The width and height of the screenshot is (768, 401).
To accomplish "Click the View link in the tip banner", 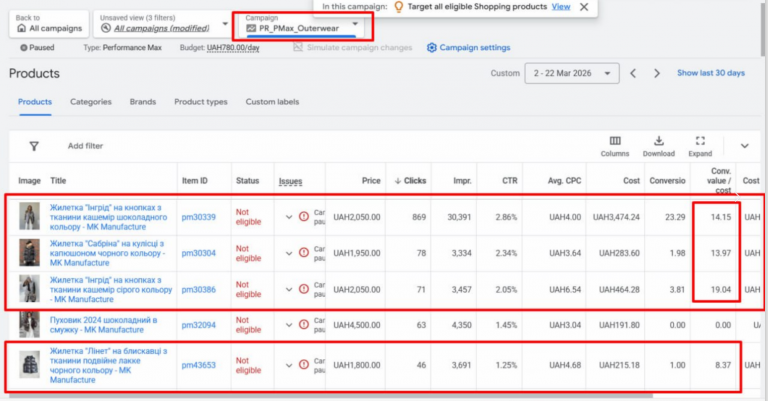I will point(561,7).
